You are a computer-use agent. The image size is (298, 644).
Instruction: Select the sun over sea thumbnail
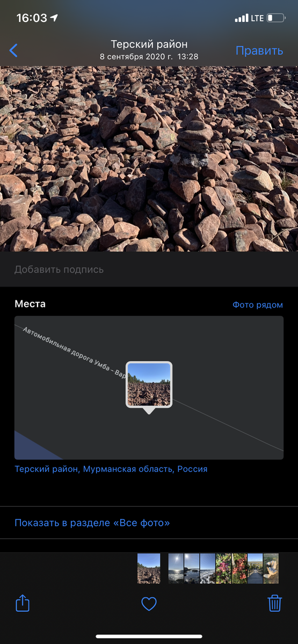(176, 568)
